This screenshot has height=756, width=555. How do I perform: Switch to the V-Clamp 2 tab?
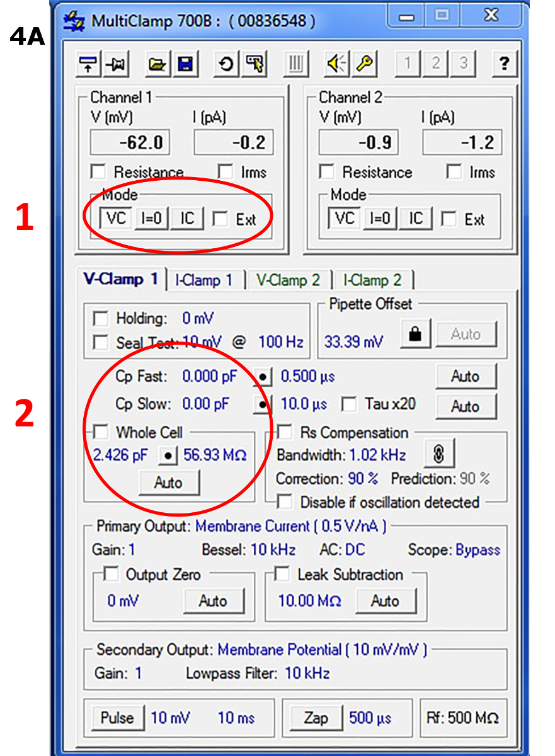tap(288, 280)
